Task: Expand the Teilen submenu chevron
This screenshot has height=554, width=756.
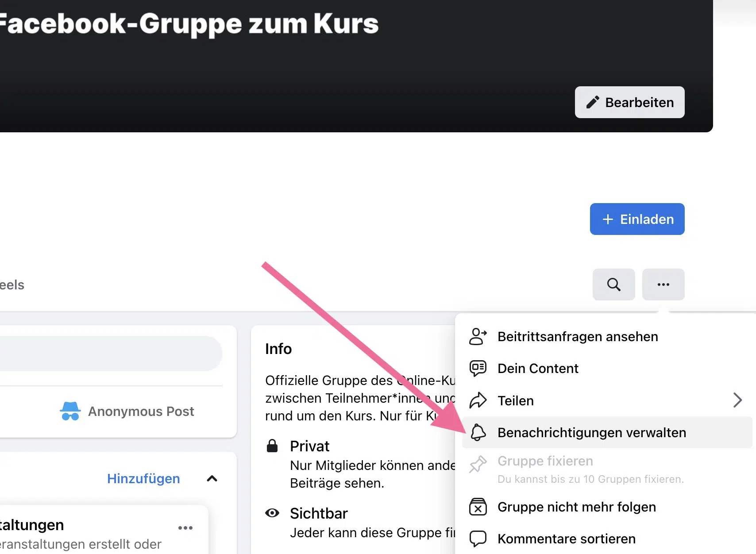Action: tap(737, 400)
